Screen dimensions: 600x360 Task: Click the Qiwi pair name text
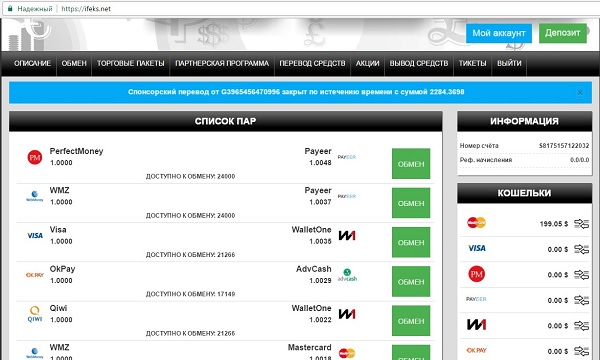pos(58,308)
